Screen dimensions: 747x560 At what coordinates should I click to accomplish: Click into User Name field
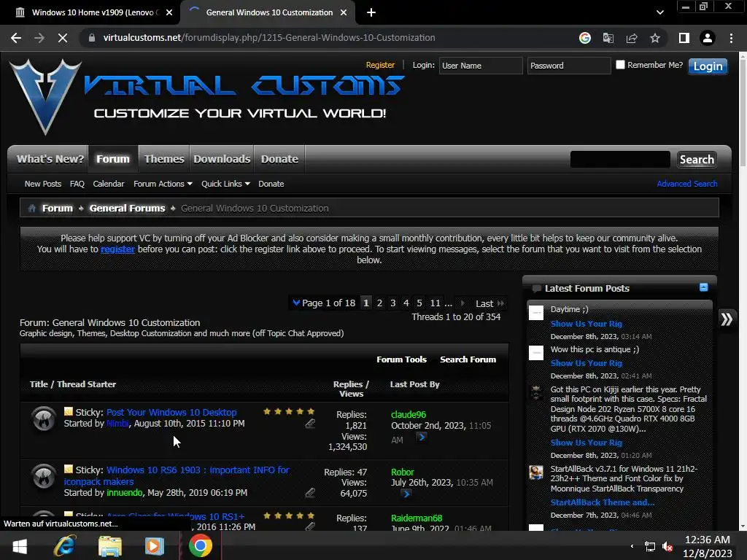480,66
